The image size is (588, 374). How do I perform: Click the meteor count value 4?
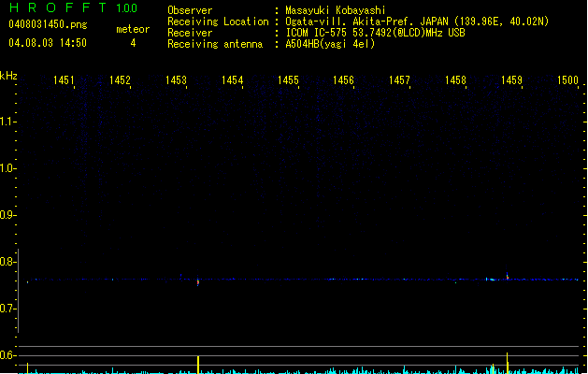pos(133,43)
